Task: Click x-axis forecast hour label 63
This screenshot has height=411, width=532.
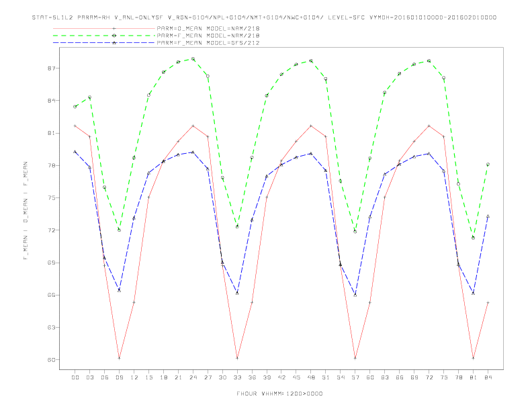Action: pyautogui.click(x=385, y=377)
